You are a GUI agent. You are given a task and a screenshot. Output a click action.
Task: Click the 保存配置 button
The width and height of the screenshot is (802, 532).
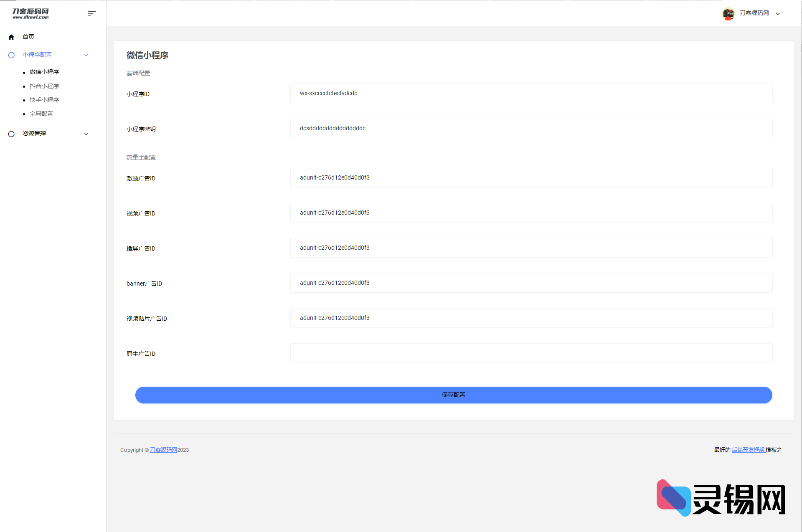point(454,395)
